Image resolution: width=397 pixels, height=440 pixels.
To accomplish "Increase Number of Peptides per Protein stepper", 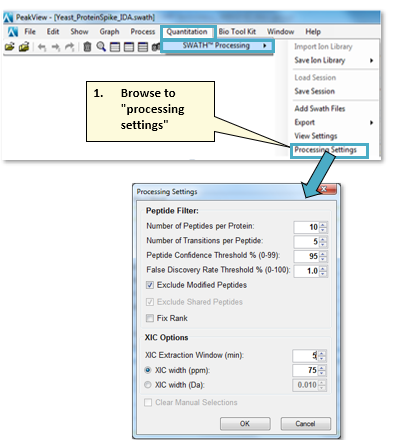I will point(323,224).
